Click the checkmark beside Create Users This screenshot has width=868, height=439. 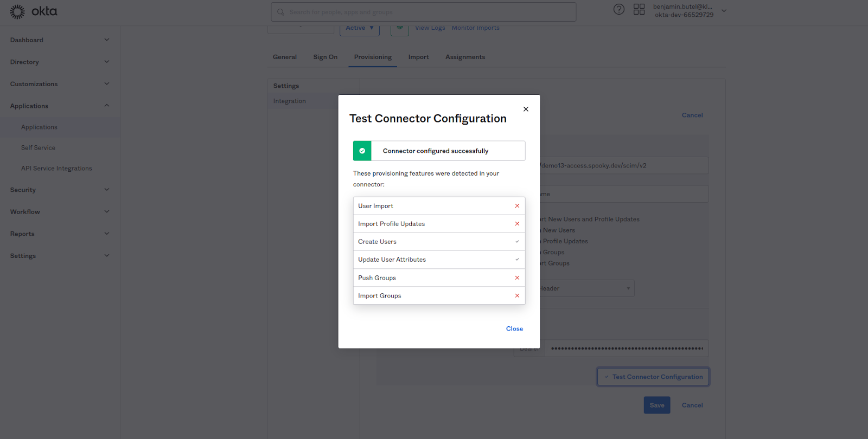[517, 242]
